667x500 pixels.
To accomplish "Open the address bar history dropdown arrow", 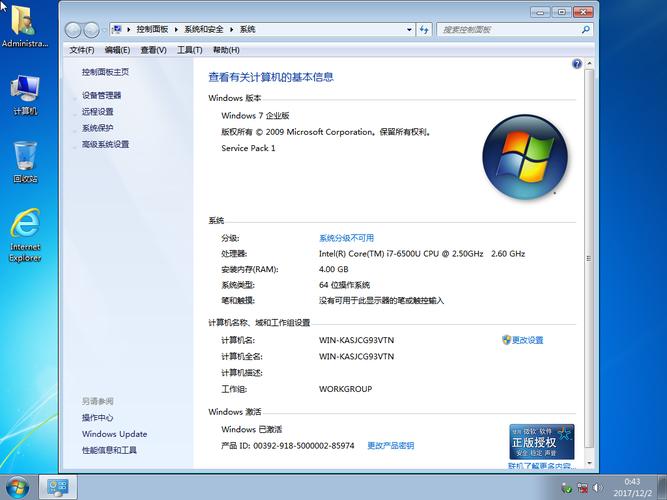I will point(409,29).
